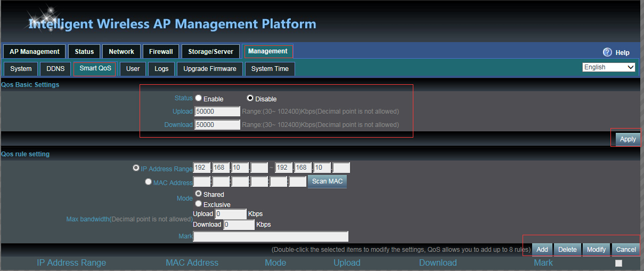Viewport: 644px width, 271px height.
Task: Click the Qos Basic Settings heading
Action: 30,84
